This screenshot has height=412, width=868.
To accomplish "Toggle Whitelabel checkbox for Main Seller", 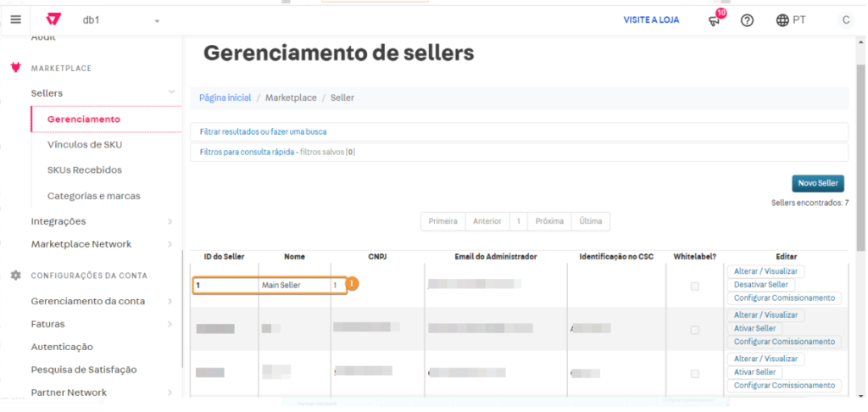I will point(695,286).
